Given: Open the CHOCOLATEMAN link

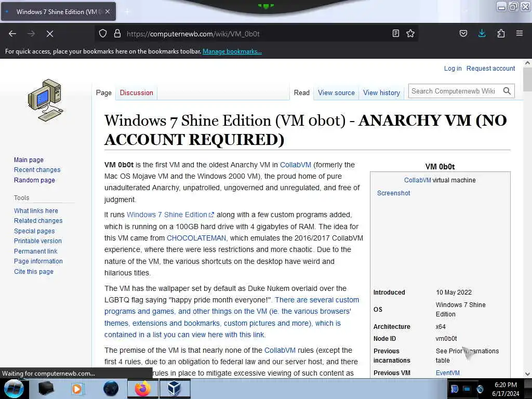Looking at the screenshot, I should pyautogui.click(x=196, y=238).
